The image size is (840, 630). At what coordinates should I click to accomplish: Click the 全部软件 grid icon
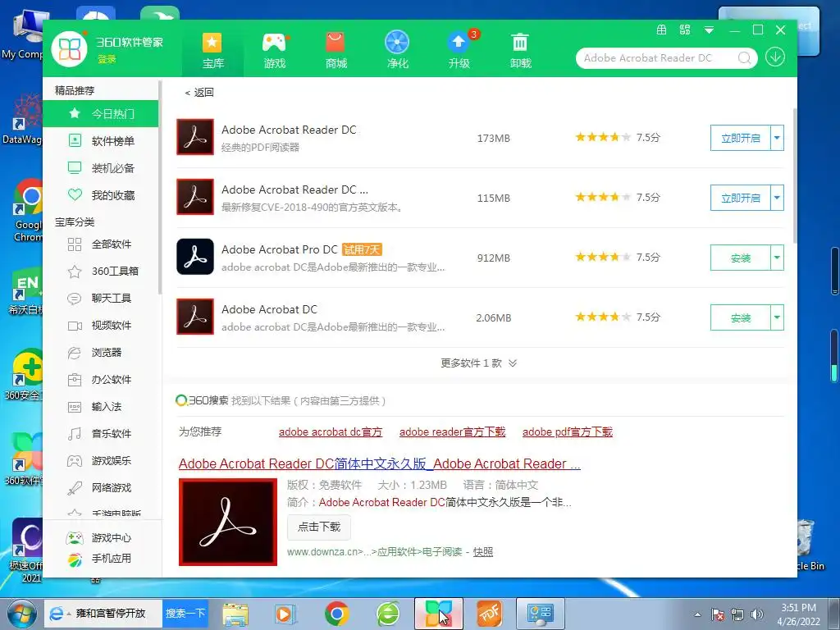[75, 244]
